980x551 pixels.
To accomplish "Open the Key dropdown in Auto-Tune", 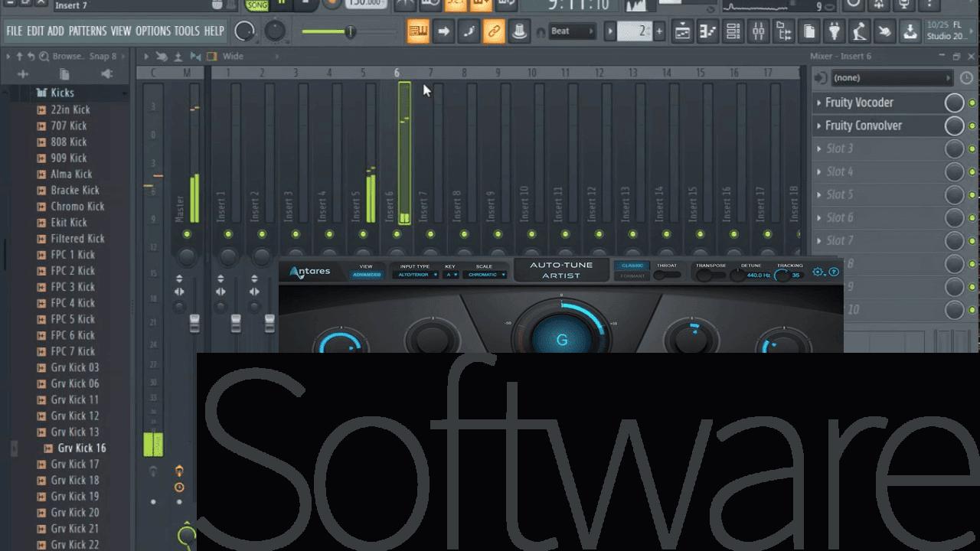I will click(450, 275).
